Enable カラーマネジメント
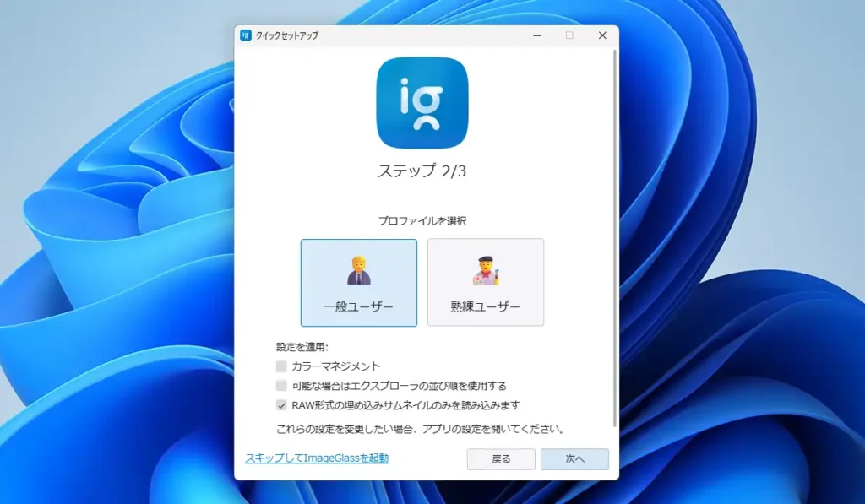 pyautogui.click(x=282, y=366)
